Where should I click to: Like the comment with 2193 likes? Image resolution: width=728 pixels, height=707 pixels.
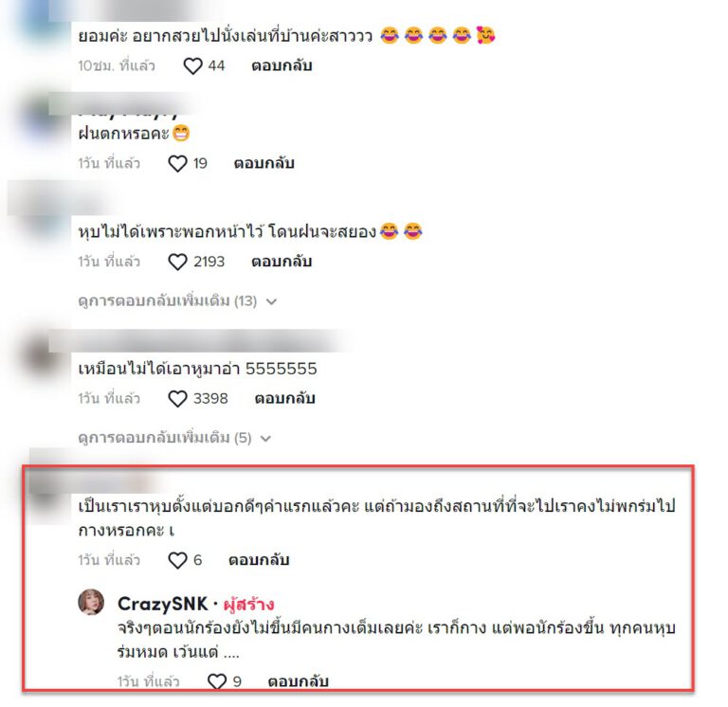click(177, 262)
